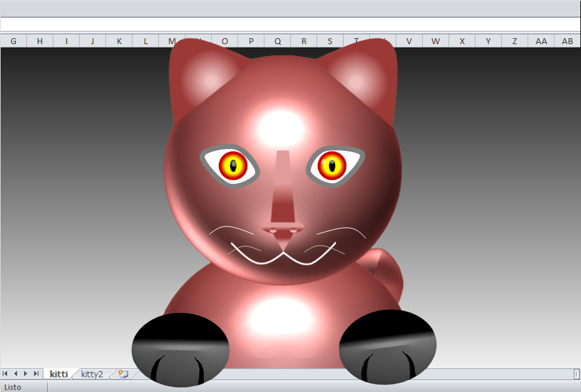This screenshot has width=581, height=392.
Task: Select the cat's right black paw shape
Action: (x=388, y=347)
